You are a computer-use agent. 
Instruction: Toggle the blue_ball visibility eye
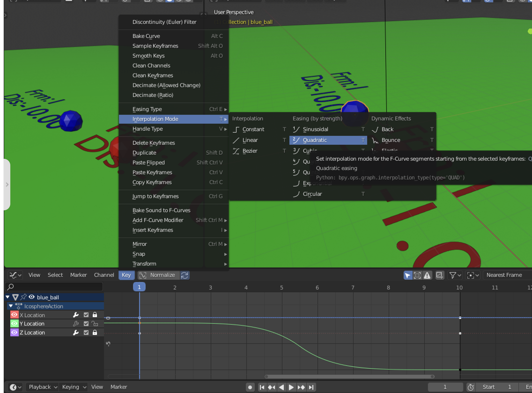(32, 297)
